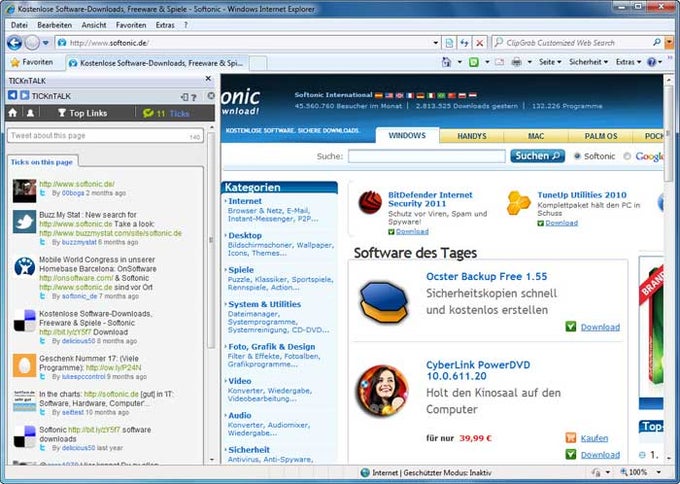Open the System & Utilities category
This screenshot has width=680, height=484.
pos(265,304)
